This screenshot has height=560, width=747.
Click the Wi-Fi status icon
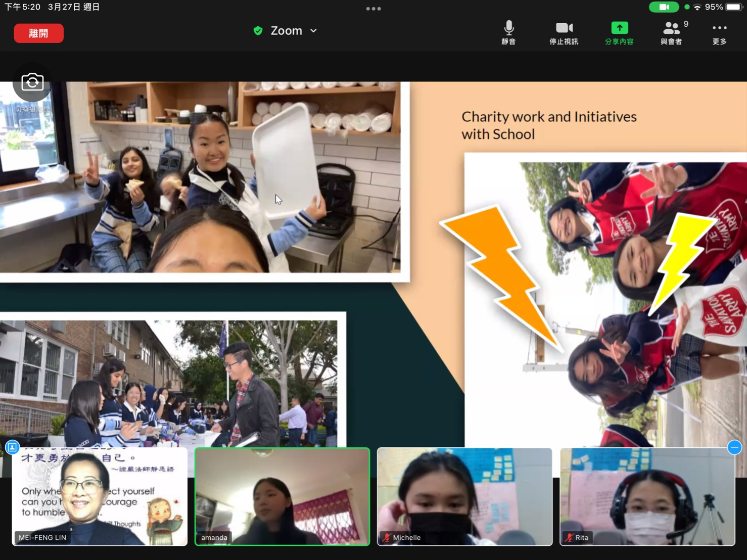point(697,7)
